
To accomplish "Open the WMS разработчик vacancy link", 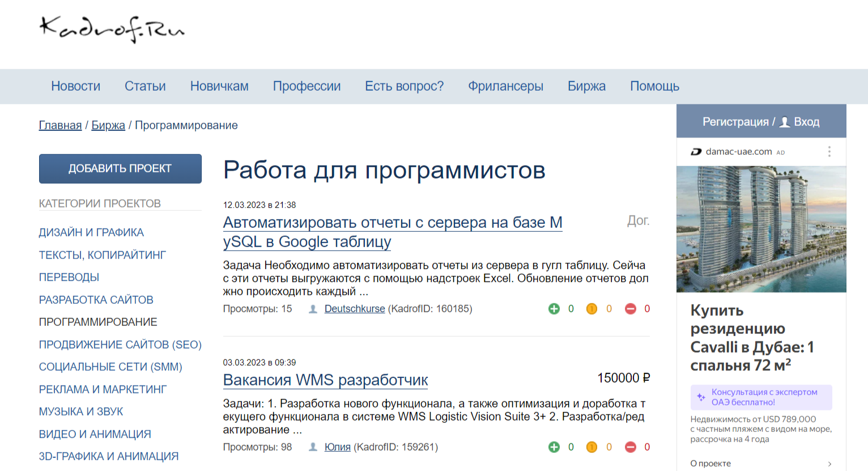I will click(325, 380).
